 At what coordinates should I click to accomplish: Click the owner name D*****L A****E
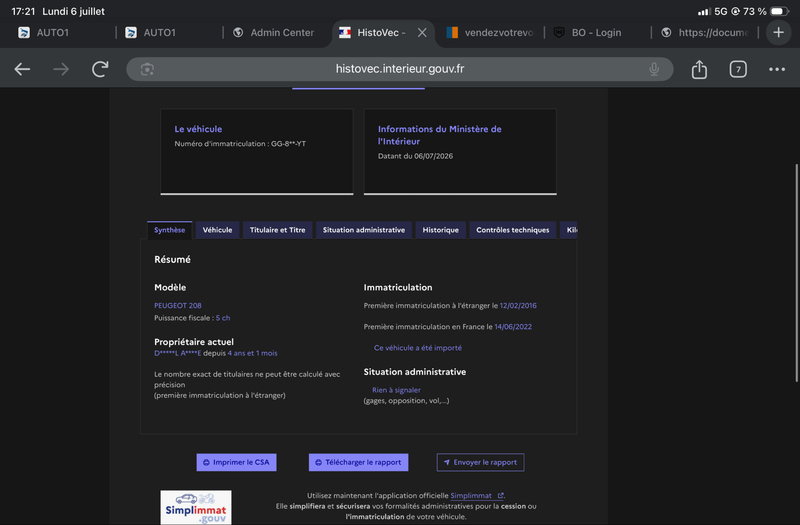[x=178, y=353]
